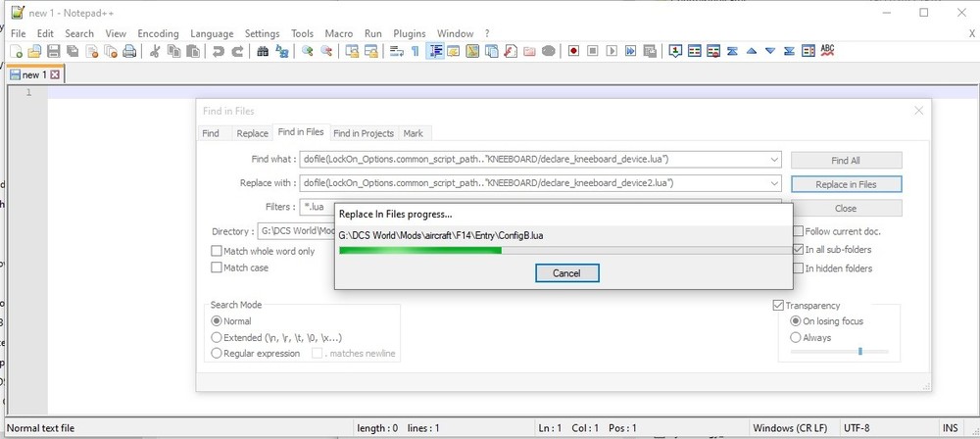Click the Copy toolbar icon
980x439 pixels.
point(173,51)
